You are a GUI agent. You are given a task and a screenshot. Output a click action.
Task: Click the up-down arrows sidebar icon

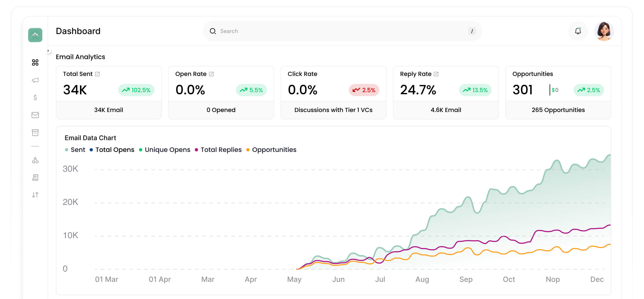pos(35,195)
